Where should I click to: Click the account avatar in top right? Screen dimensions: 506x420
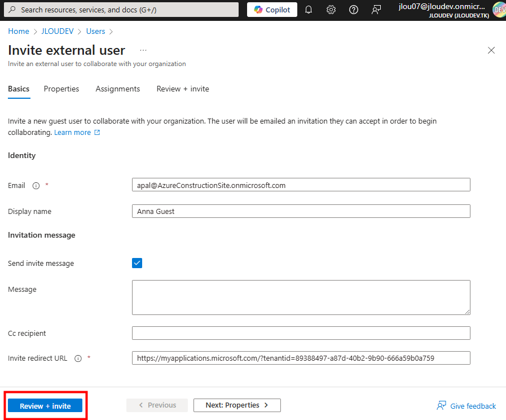tap(499, 10)
